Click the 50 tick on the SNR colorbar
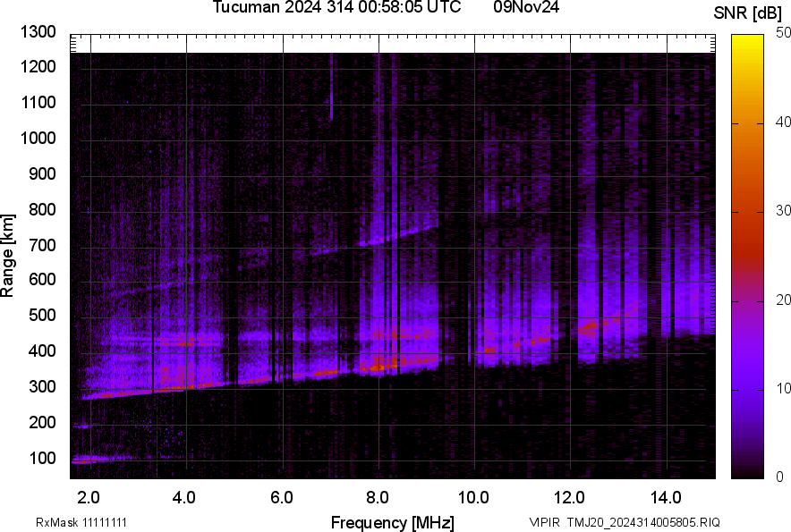Image resolution: width=791 pixels, height=532 pixels. point(783,32)
